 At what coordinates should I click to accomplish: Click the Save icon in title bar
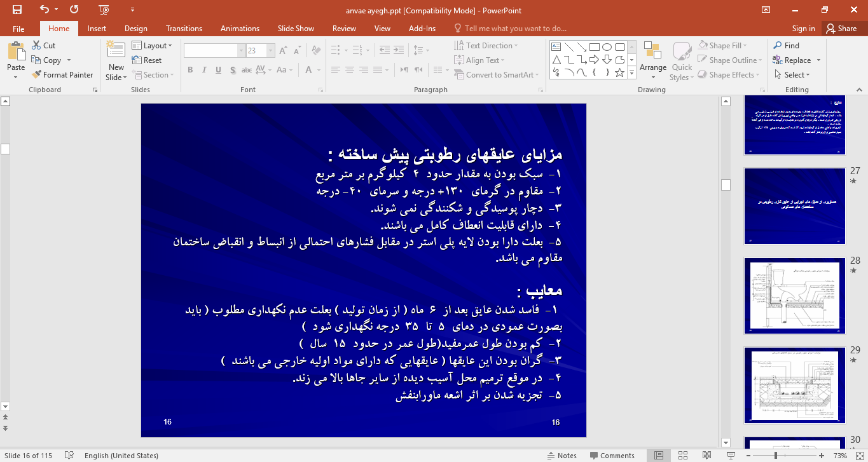[x=17, y=10]
